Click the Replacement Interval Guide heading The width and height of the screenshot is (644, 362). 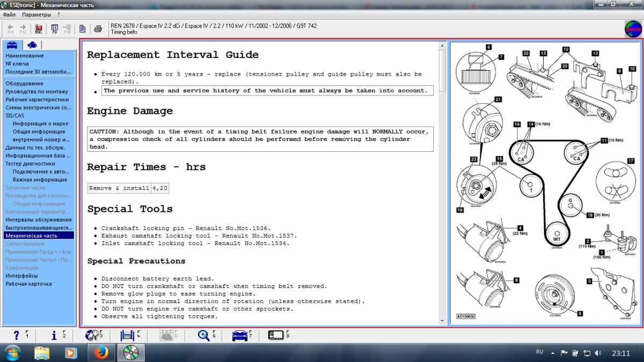click(x=173, y=55)
